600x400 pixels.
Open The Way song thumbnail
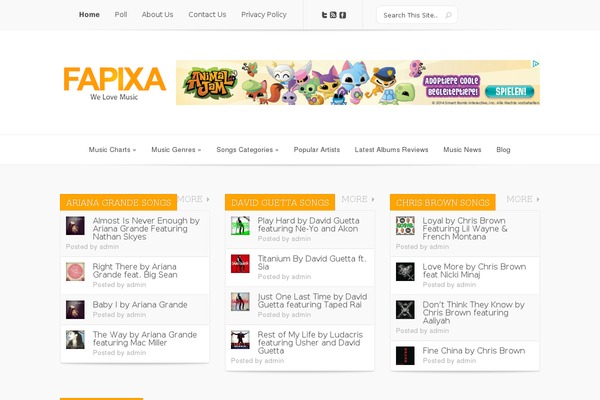click(75, 340)
